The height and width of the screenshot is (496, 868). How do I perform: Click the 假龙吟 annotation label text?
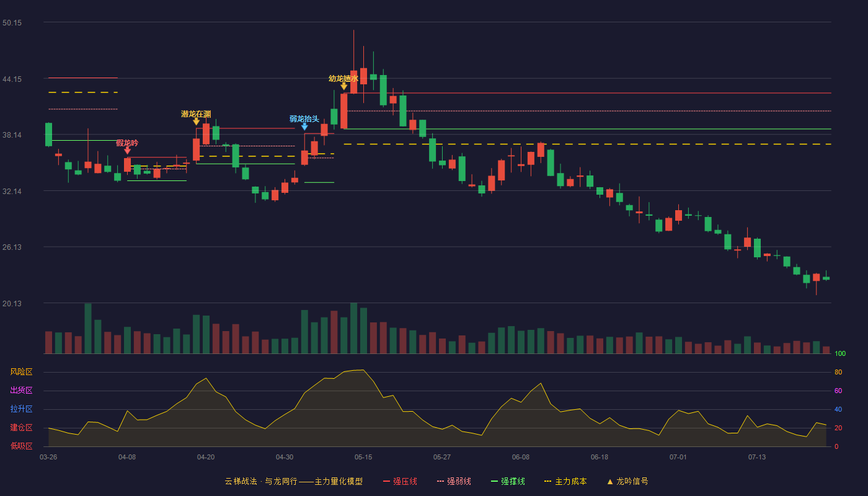click(127, 143)
